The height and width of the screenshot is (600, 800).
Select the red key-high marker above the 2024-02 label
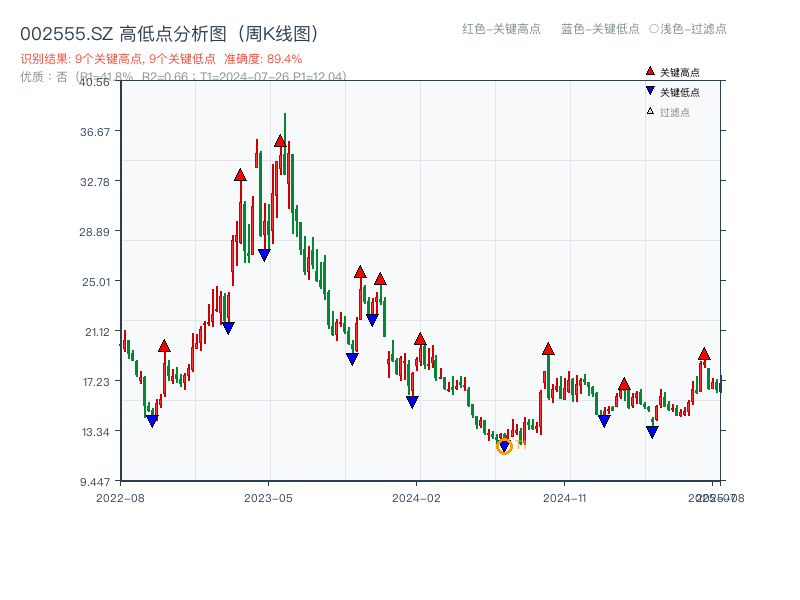[420, 340]
